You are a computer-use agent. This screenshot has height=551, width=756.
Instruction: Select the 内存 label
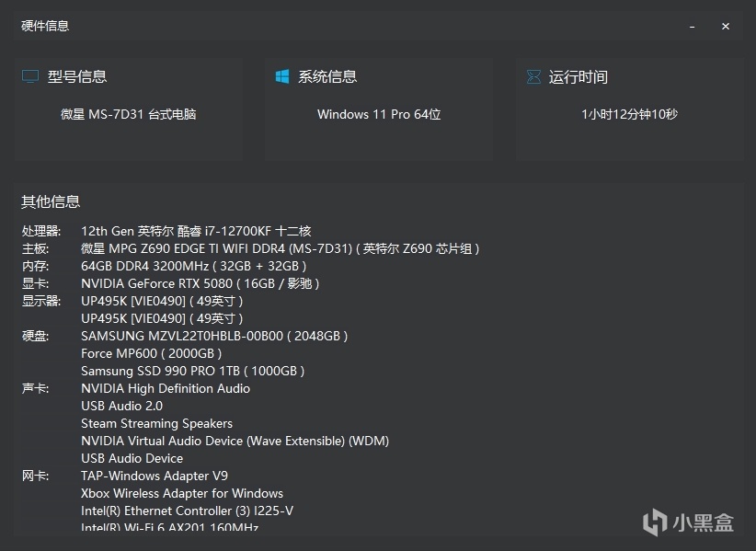point(35,266)
